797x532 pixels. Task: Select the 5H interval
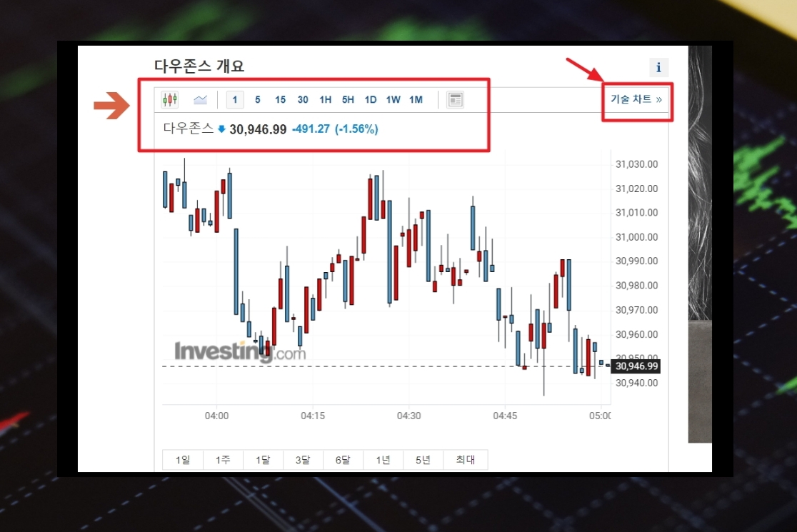(x=348, y=99)
